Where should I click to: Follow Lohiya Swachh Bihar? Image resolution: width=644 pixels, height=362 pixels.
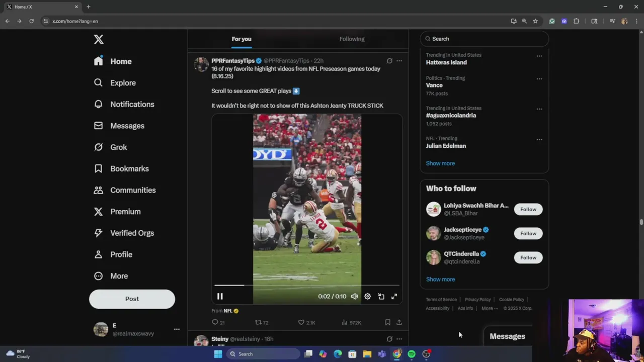(x=528, y=209)
